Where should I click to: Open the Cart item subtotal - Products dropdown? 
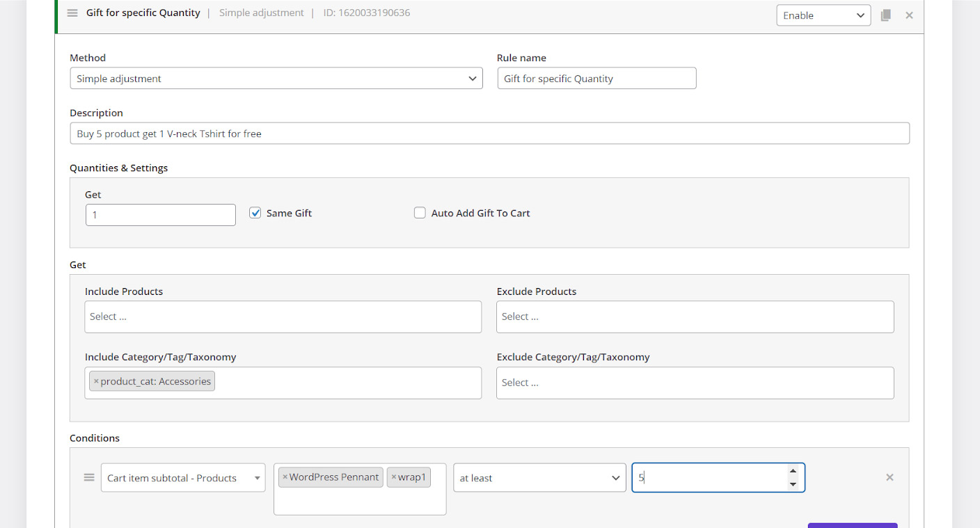pos(183,478)
